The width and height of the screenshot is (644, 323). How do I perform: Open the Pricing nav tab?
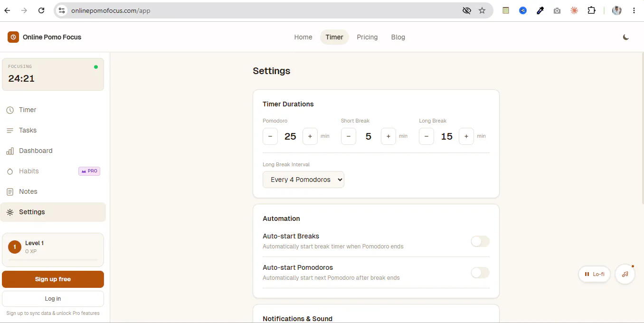pyautogui.click(x=367, y=37)
